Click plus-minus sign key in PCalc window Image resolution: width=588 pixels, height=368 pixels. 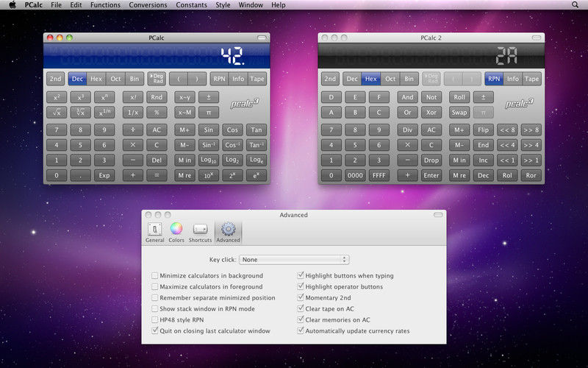click(209, 97)
